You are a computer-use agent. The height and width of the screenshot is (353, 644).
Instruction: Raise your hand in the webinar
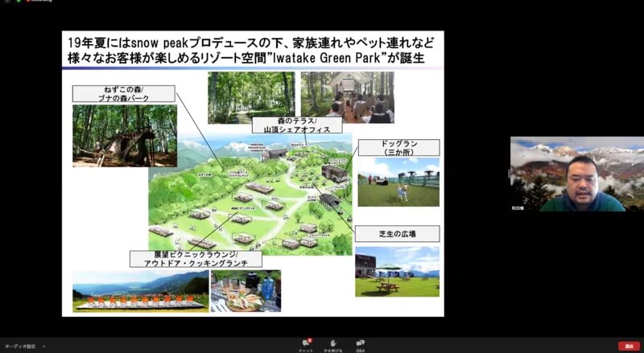(x=332, y=346)
